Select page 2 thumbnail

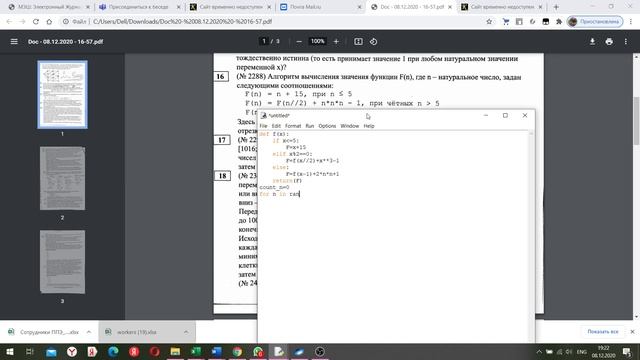click(62, 178)
